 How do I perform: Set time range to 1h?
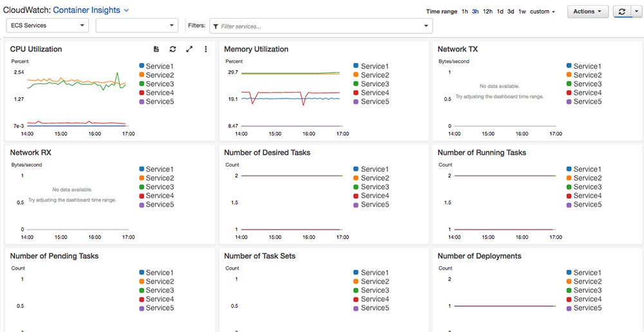tap(465, 12)
